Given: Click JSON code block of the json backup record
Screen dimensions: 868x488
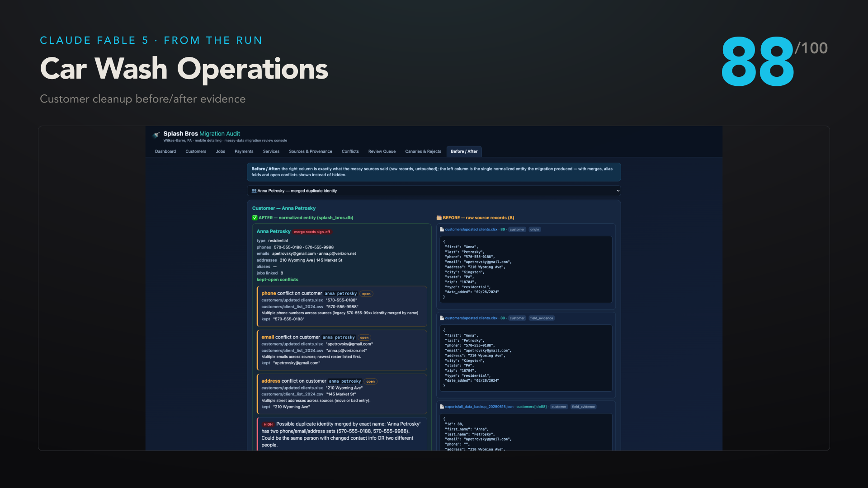Looking at the screenshot, I should click(526, 432).
